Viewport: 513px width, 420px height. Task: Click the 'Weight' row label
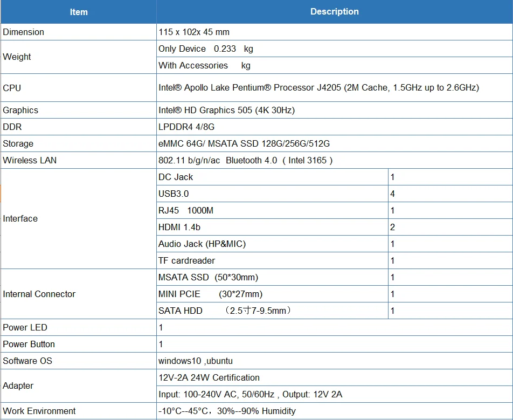tap(79, 57)
